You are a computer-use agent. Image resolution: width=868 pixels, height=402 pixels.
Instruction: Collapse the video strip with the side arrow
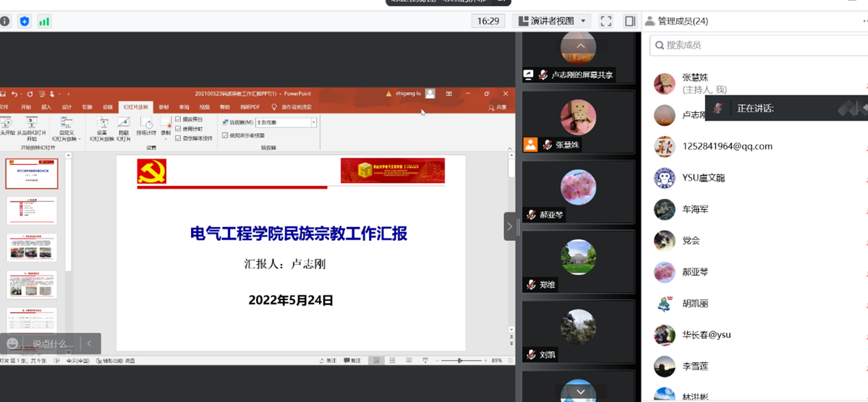(x=510, y=226)
